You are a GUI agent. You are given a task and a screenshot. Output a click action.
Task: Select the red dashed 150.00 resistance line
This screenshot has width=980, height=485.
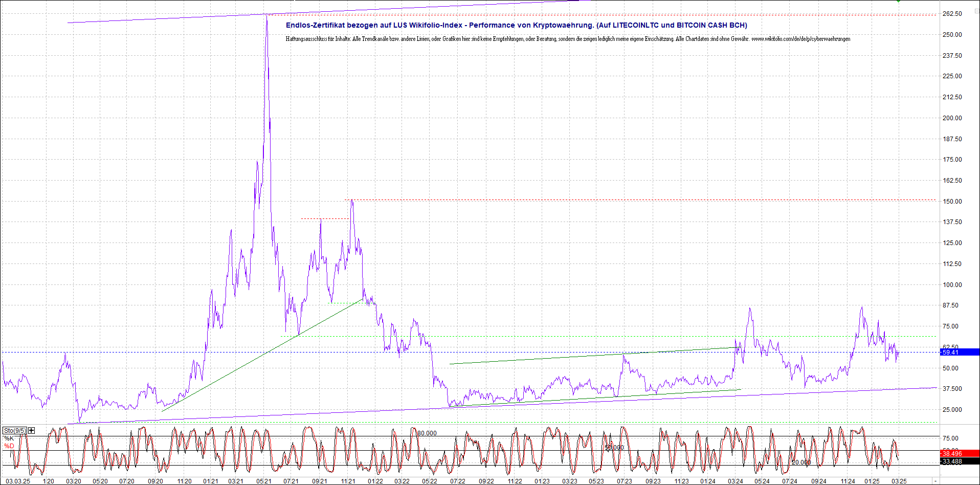[639, 200]
